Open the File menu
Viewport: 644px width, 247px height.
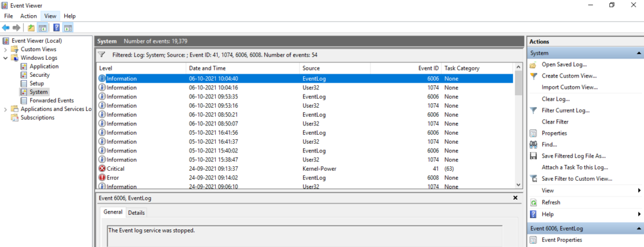click(x=9, y=16)
